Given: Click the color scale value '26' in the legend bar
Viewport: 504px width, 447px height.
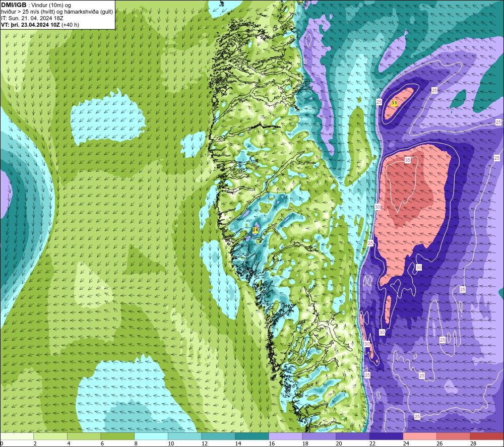Looking at the screenshot, I should click(x=439, y=443).
